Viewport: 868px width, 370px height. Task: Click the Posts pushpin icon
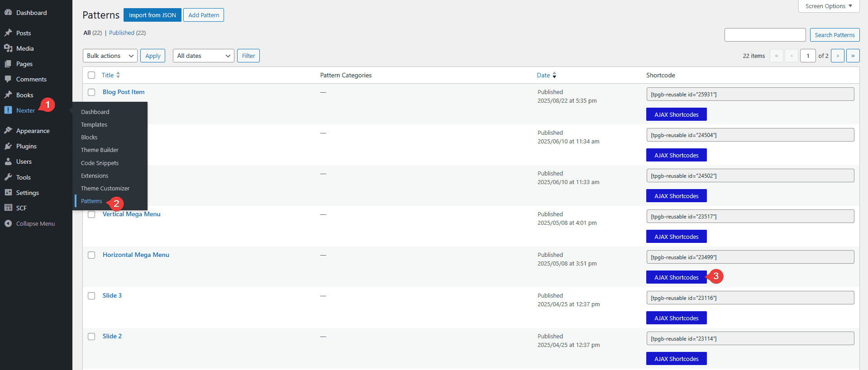pos(8,33)
